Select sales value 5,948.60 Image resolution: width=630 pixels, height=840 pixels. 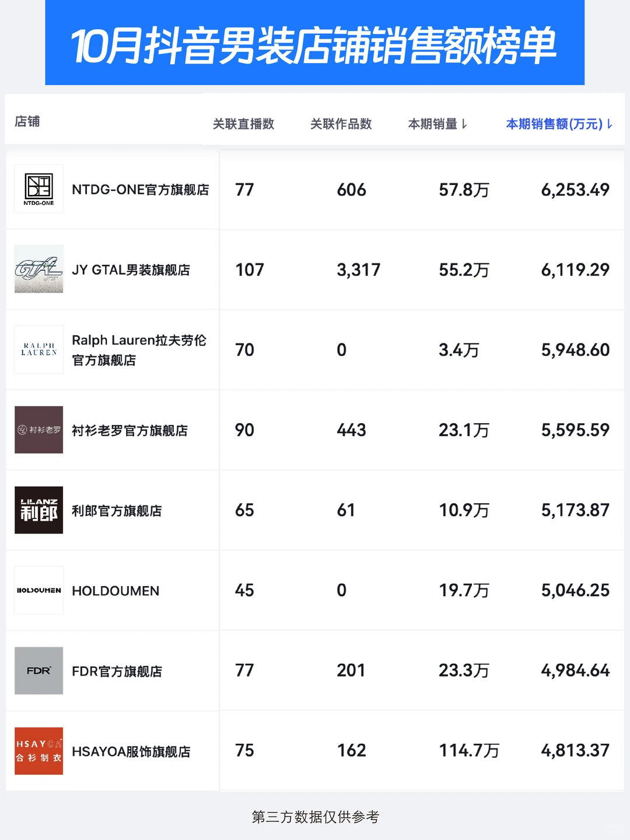575,350
